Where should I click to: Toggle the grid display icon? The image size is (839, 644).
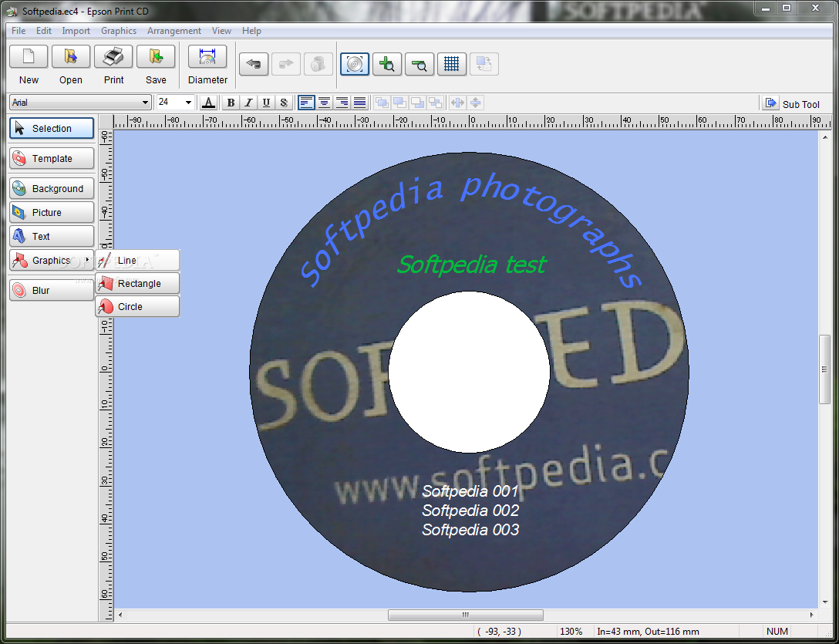[x=452, y=64]
